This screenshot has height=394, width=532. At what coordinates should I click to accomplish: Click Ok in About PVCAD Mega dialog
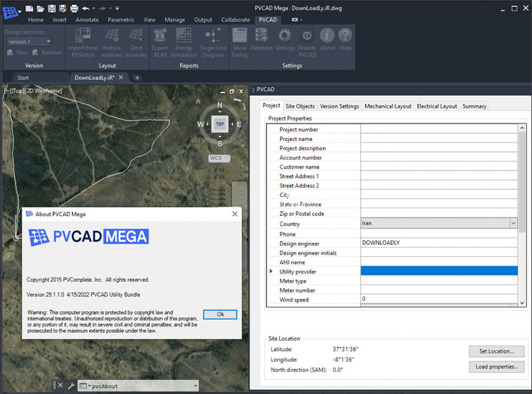click(220, 314)
